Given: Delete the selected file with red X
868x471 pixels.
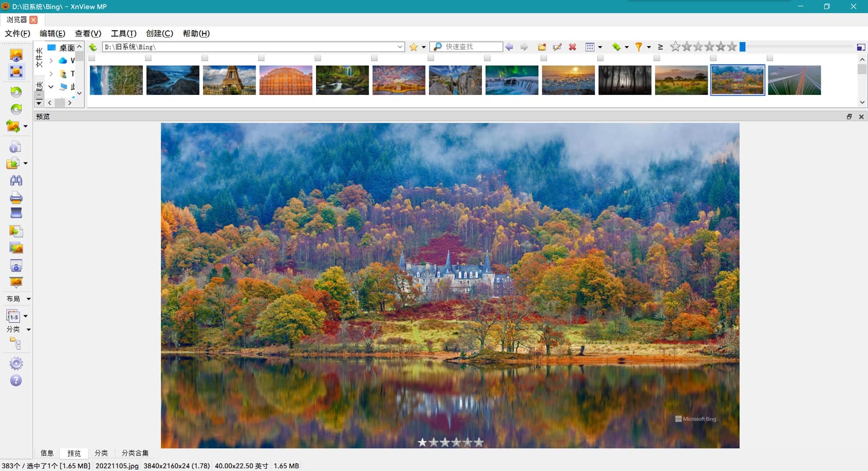Looking at the screenshot, I should [572, 47].
